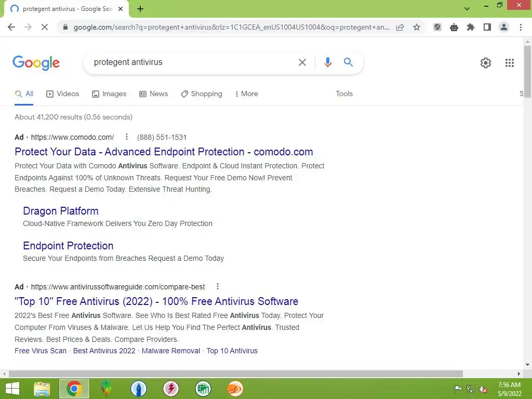Open the Action Center flag in tray

[x=458, y=389]
